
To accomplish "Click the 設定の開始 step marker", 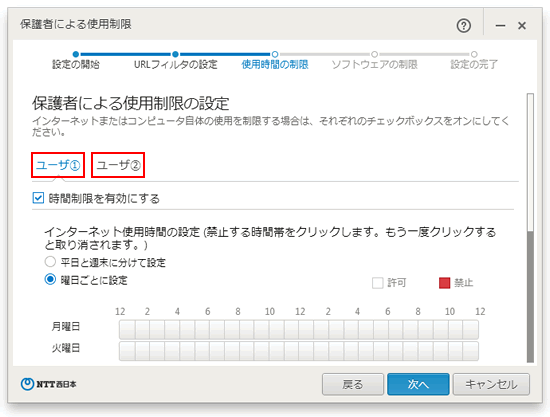I will pyautogui.click(x=76, y=54).
